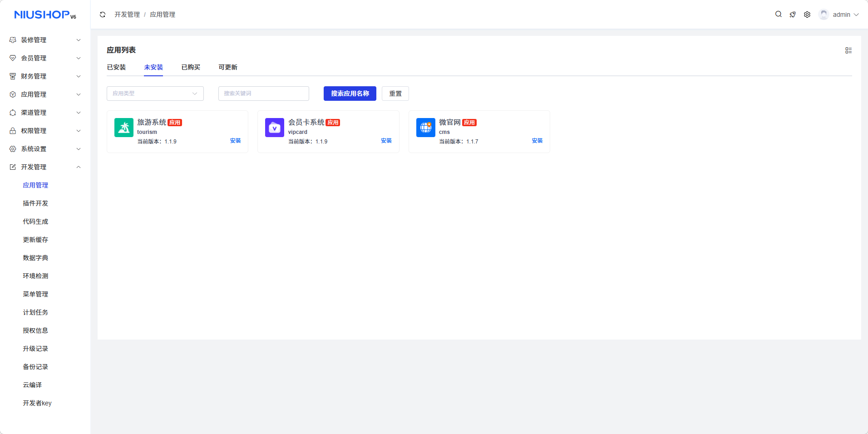Viewport: 868px width, 434px height.
Task: Expand the 财务管理 menu chevron
Action: tap(79, 76)
